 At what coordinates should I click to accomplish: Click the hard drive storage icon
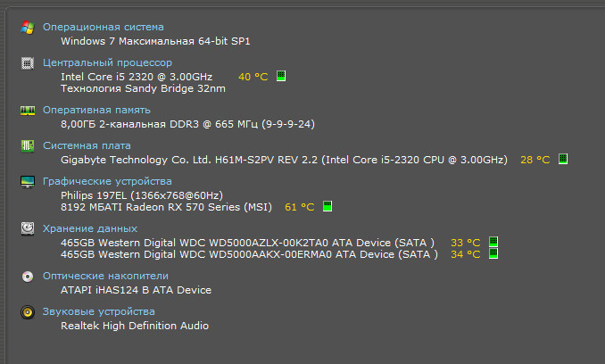pos(28,228)
